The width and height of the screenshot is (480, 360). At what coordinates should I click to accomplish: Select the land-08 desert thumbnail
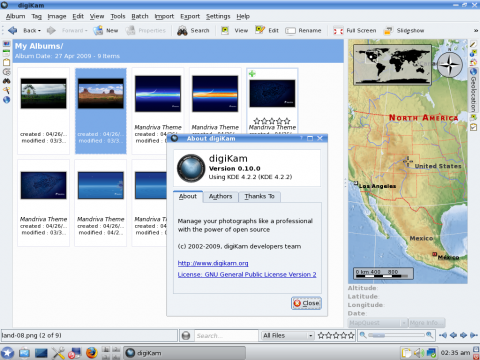tap(101, 93)
